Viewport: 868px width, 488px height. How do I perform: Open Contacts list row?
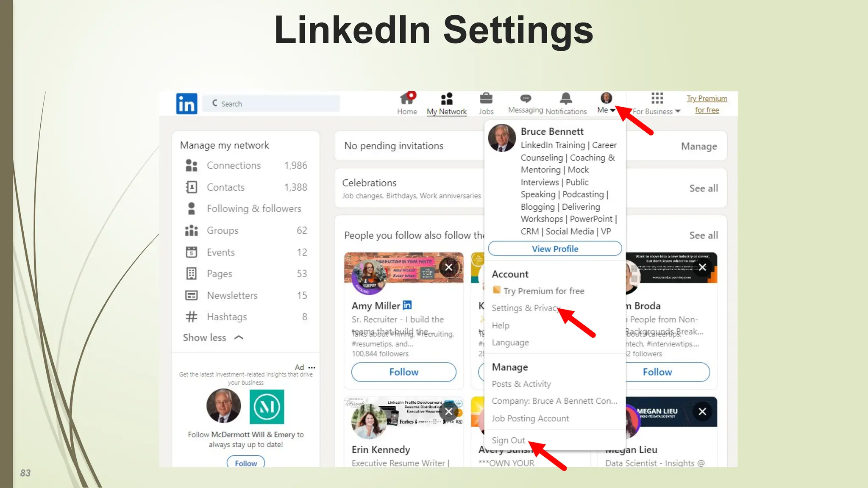(x=246, y=187)
